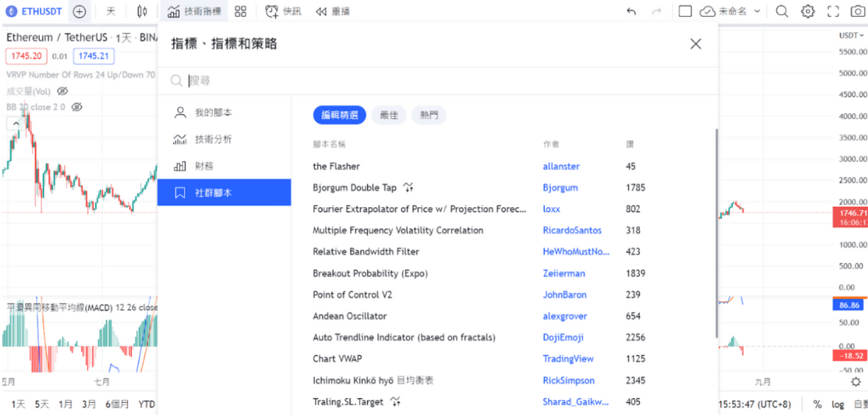Image resolution: width=868 pixels, height=415 pixels.
Task: Select the YTD range button
Action: (147, 404)
